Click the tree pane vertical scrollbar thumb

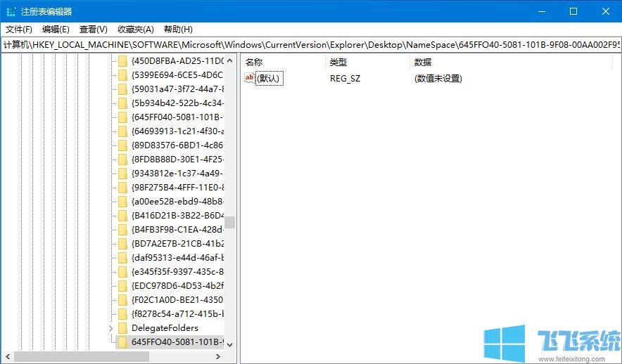pos(229,222)
